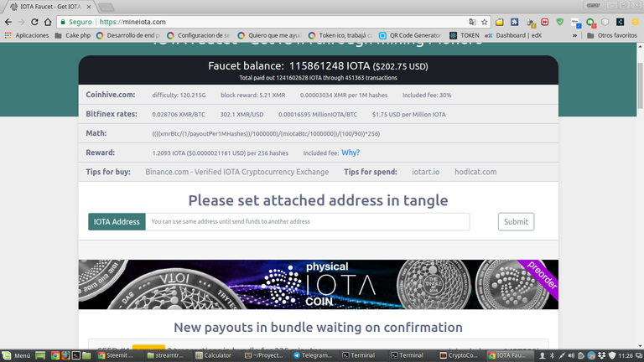Switch to the streamtr... folder window

click(x=168, y=355)
